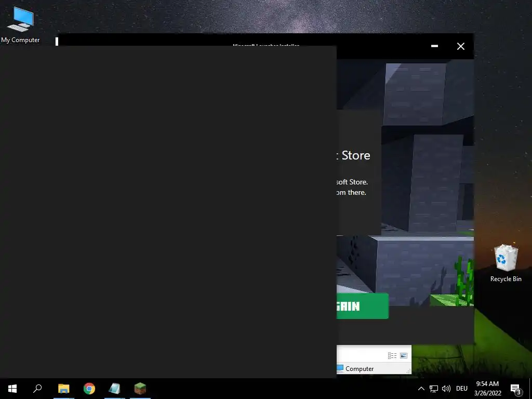Click the Minecraft grass block taskbar icon

point(140,389)
